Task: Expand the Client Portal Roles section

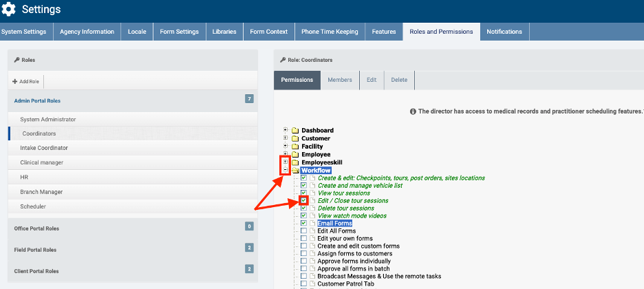Action: 133,271
